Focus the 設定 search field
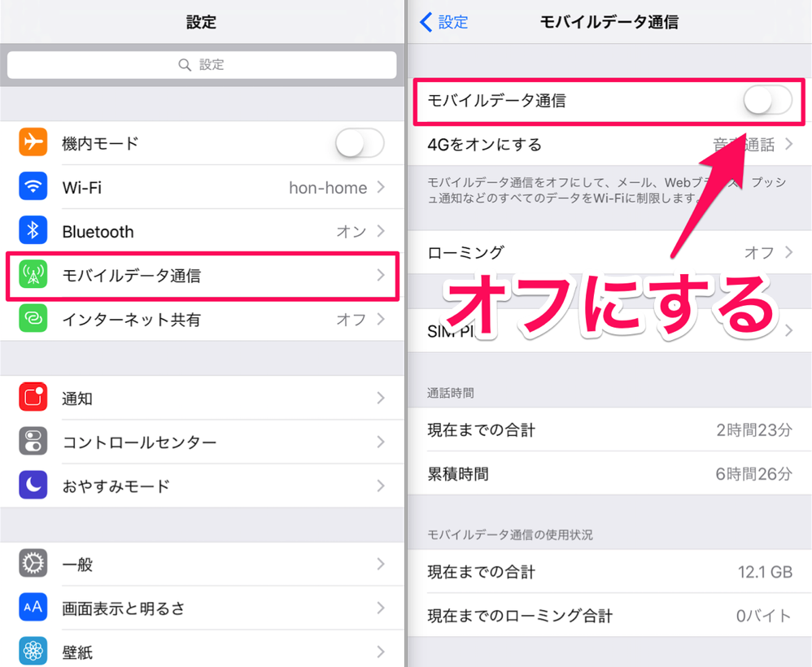The width and height of the screenshot is (812, 667). click(x=202, y=65)
